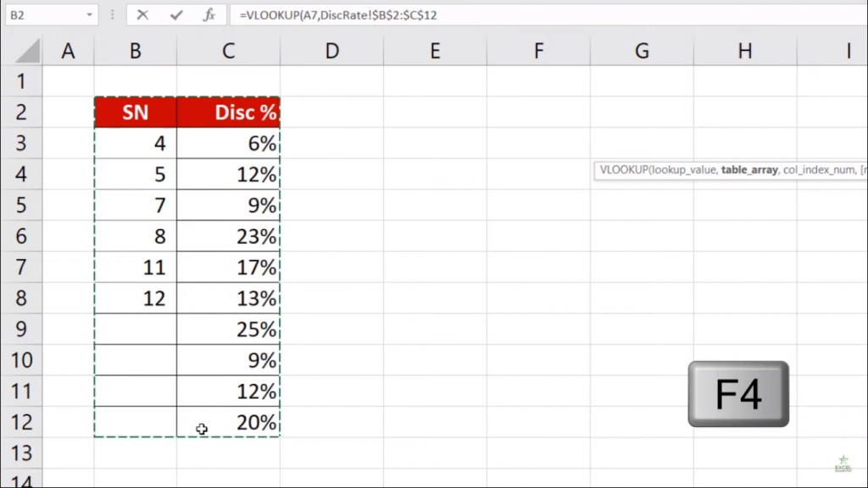Click the crosshair cursor cell under 20%

tap(202, 429)
